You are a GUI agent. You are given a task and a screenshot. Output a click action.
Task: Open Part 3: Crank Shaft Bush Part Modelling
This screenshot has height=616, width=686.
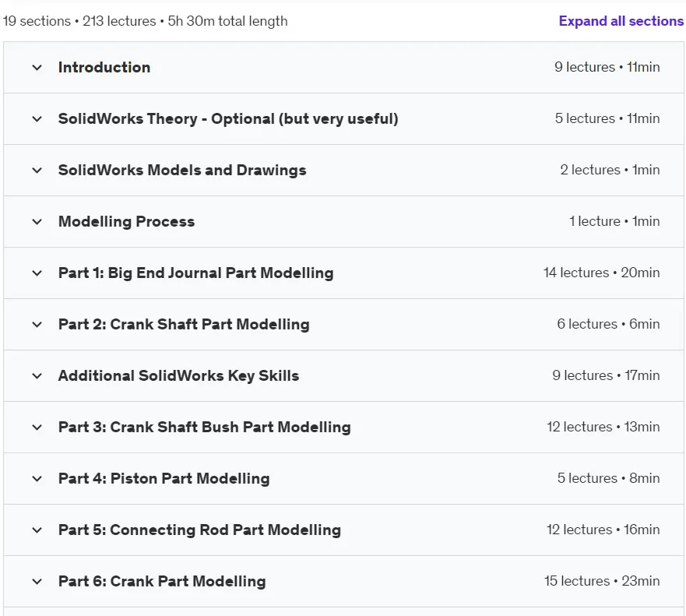(204, 428)
